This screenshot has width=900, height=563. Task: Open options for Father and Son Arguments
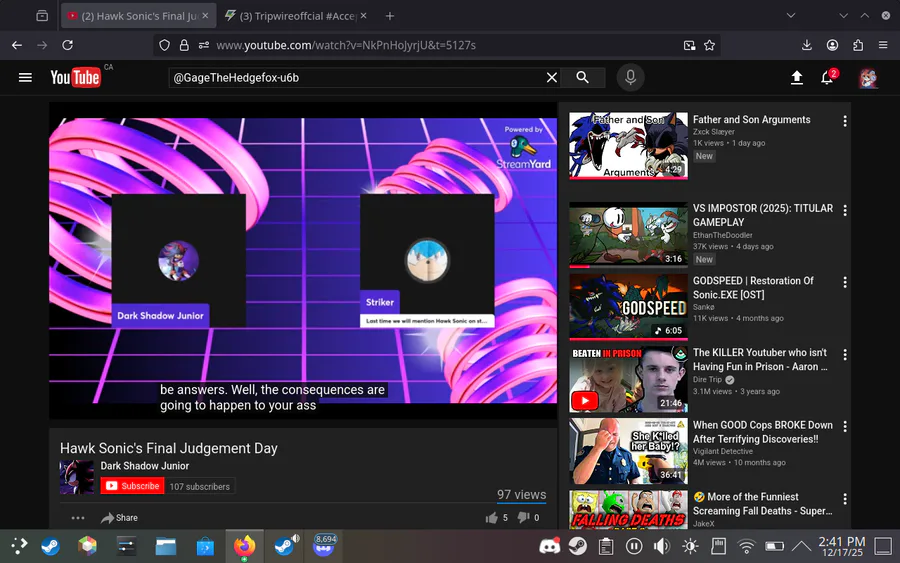tap(845, 121)
